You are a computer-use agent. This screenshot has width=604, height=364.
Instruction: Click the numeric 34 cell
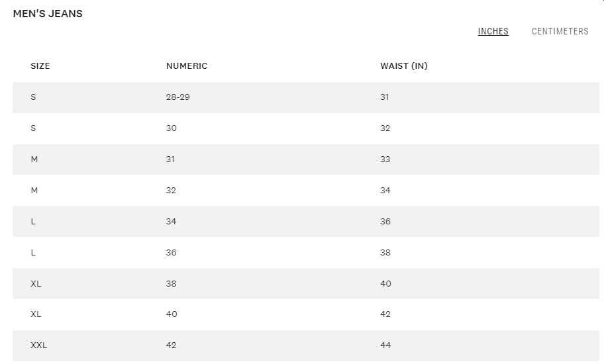[172, 222]
